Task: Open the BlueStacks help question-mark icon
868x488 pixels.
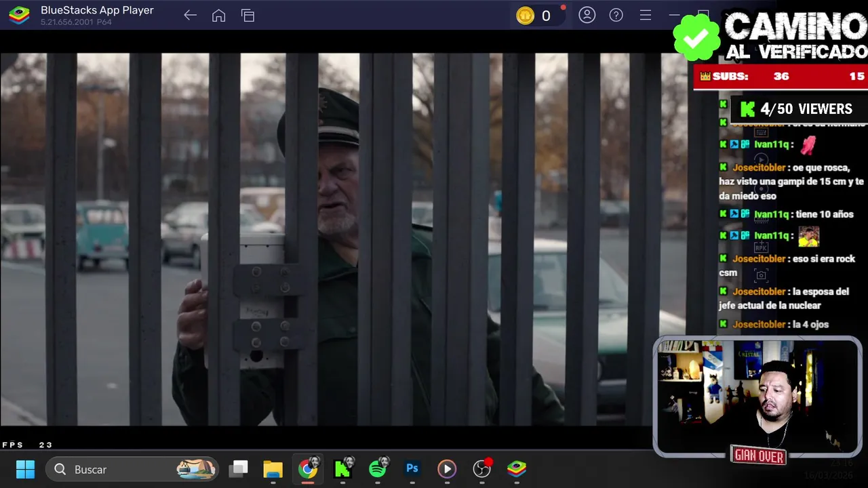Action: (616, 15)
